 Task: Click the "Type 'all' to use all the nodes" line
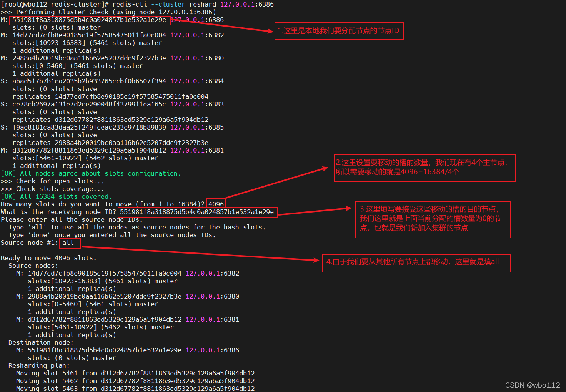click(x=137, y=227)
